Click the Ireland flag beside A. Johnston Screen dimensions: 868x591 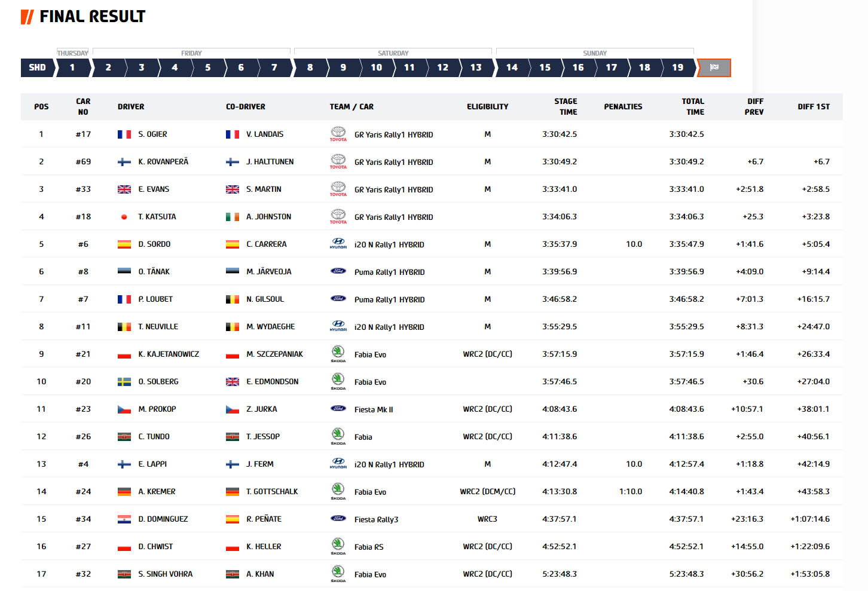(233, 217)
